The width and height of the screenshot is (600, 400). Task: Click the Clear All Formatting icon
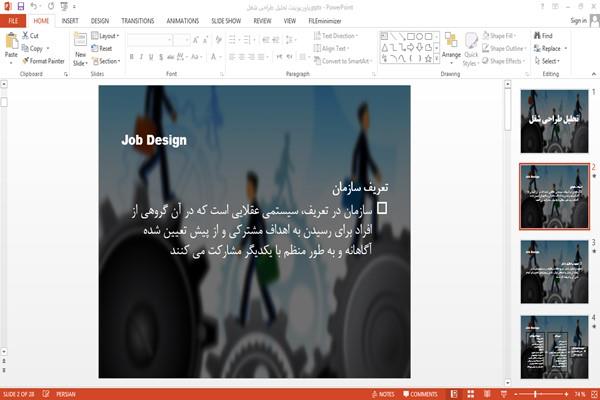(218, 39)
